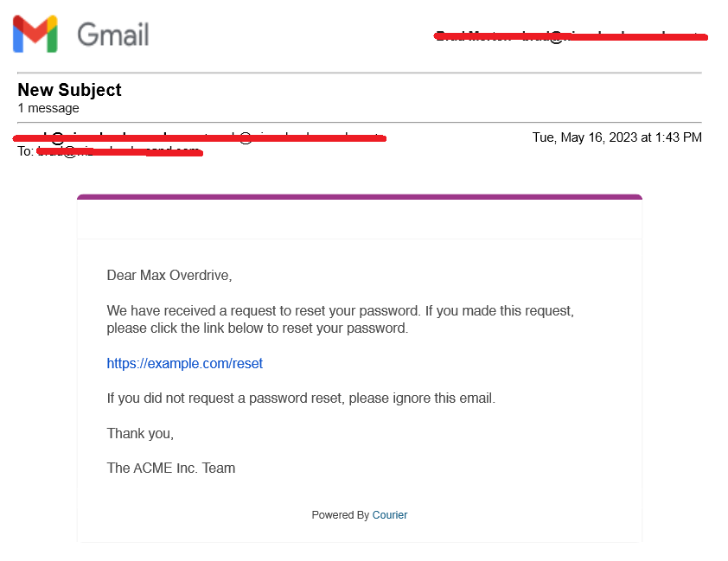728x561 pixels.
Task: Click the 1 message label
Action: (x=48, y=108)
